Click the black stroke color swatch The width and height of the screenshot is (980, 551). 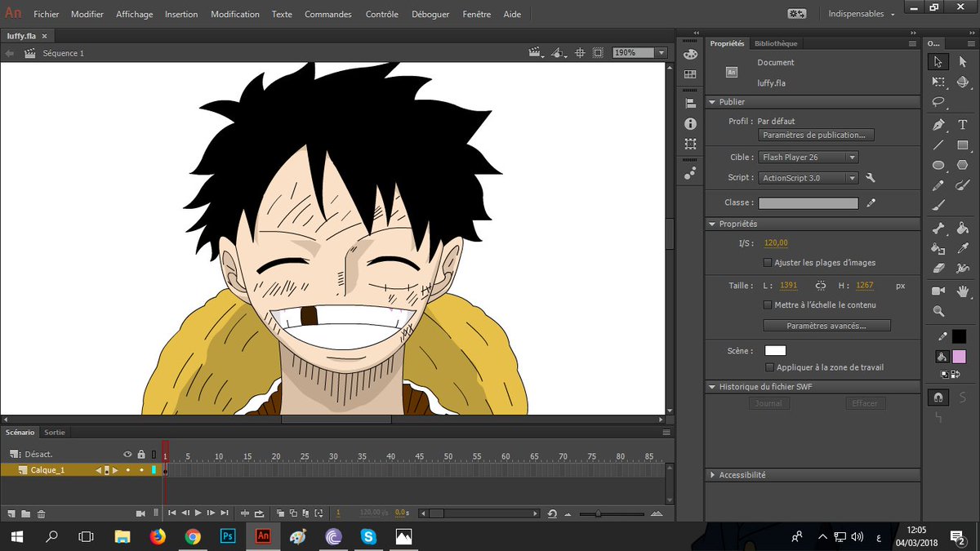[959, 335]
